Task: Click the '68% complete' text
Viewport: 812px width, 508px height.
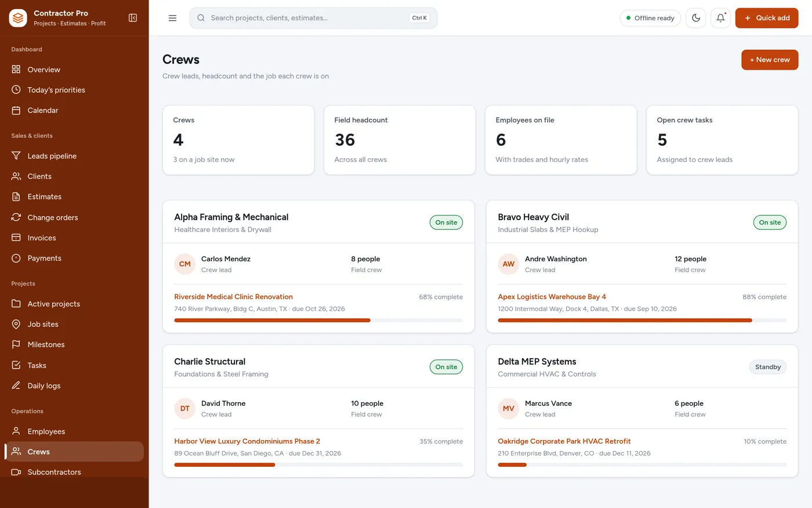Action: tap(441, 297)
